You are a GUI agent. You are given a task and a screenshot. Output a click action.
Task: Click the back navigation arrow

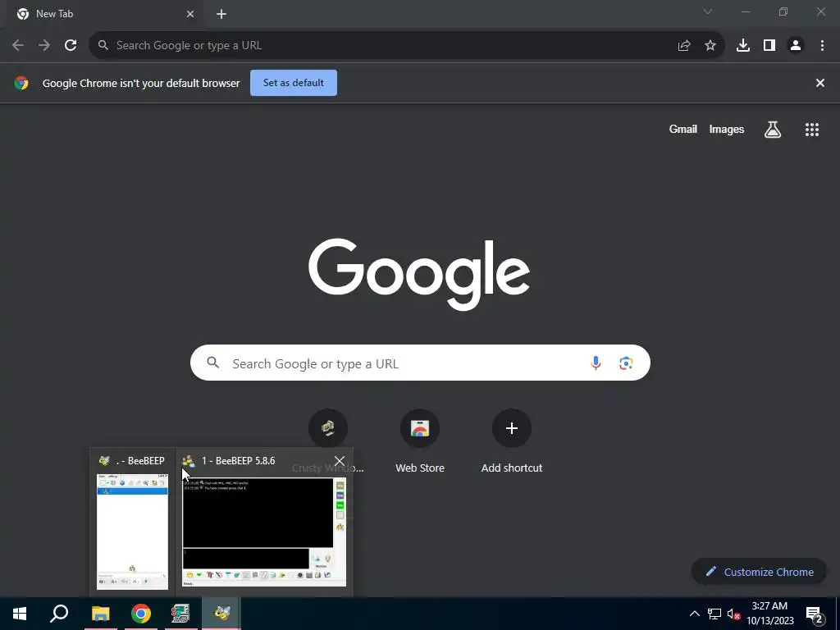(18, 46)
